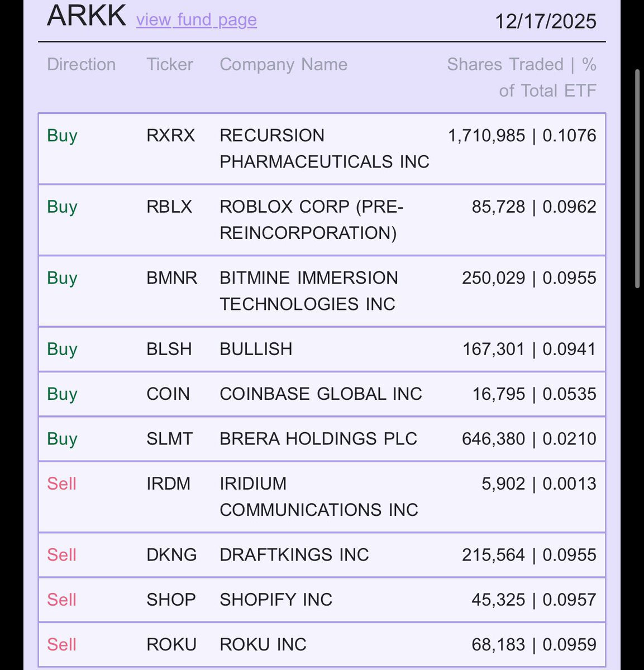Click the page scrollbar thumb
The height and width of the screenshot is (670, 644).
click(x=638, y=179)
